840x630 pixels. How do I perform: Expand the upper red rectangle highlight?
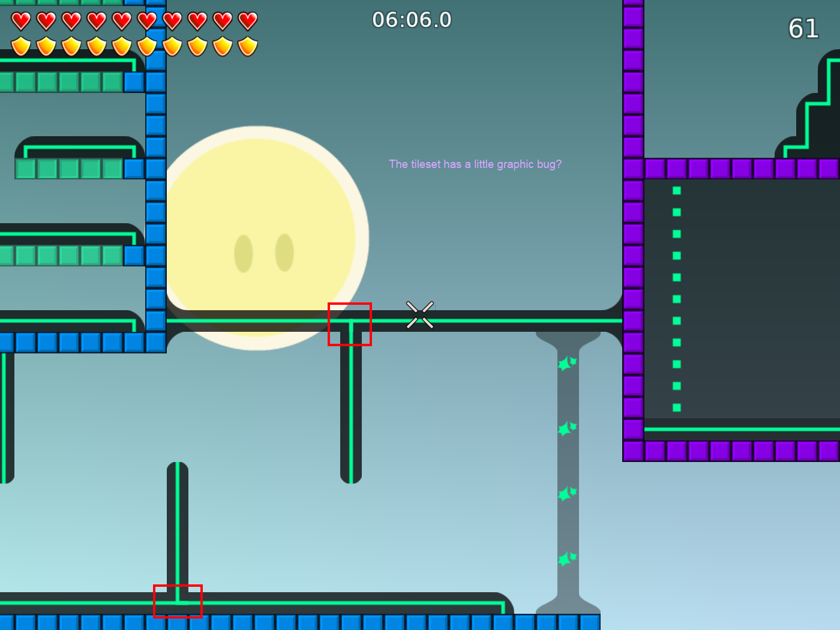pyautogui.click(x=350, y=324)
